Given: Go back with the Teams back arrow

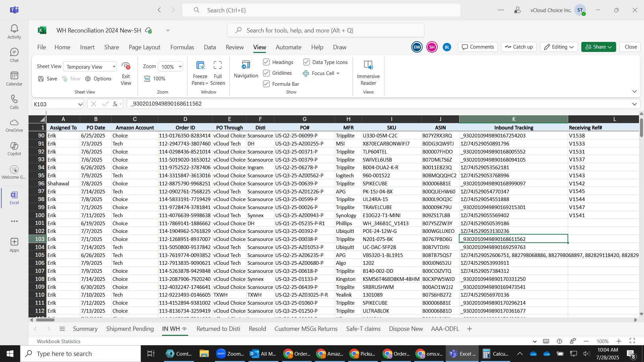Looking at the screenshot, I should click(x=159, y=10).
